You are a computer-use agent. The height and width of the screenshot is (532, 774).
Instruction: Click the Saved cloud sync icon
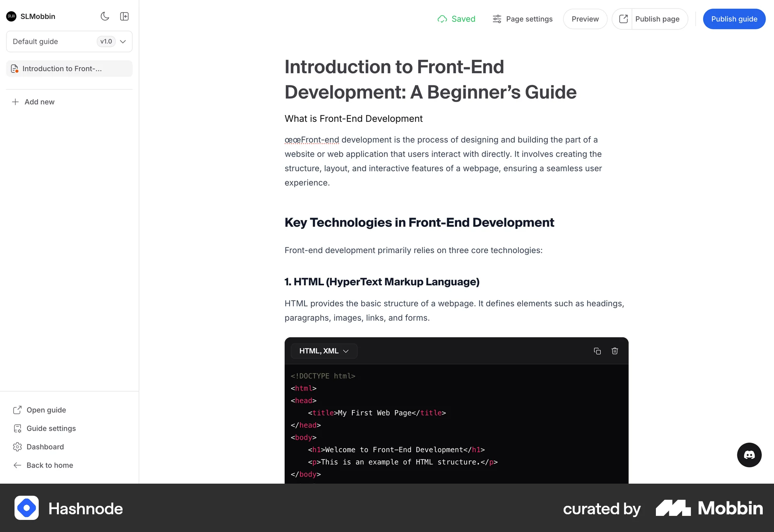point(442,19)
